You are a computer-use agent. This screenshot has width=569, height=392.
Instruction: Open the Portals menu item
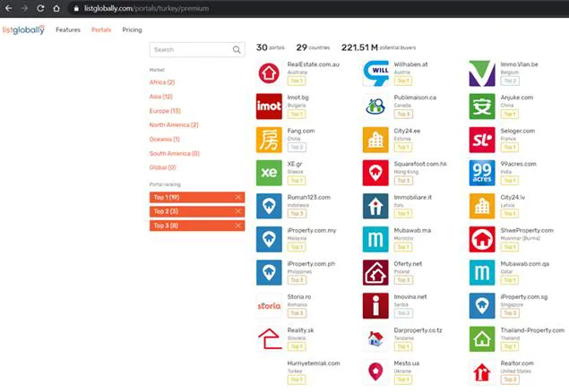tap(101, 30)
